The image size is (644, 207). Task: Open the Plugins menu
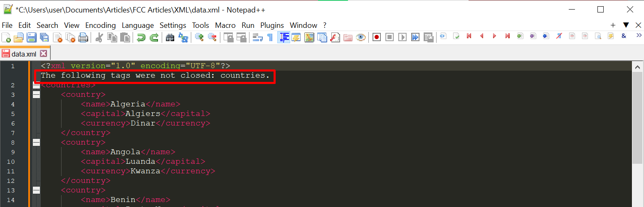pyautogui.click(x=272, y=25)
